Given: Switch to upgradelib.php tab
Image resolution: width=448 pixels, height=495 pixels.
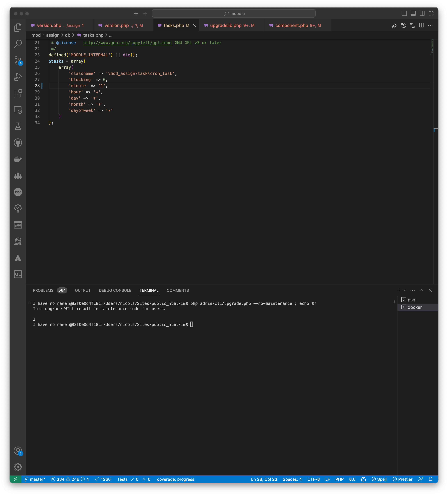Looking at the screenshot, I should 232,26.
